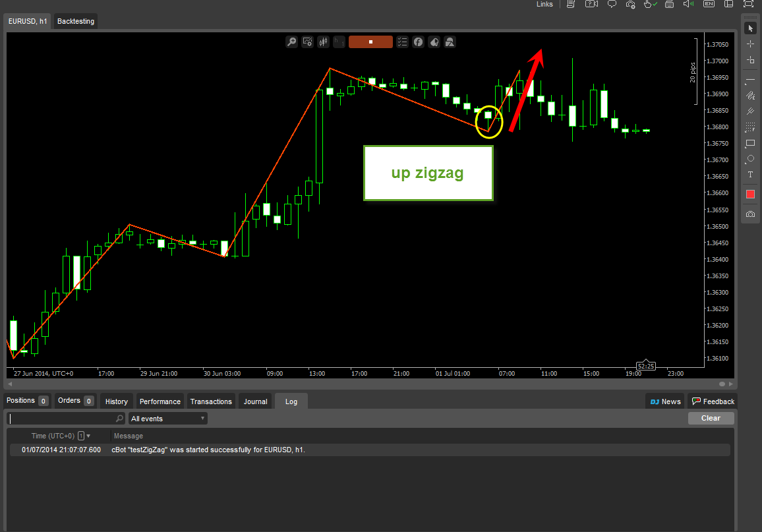Open the chat bubble icon

click(612, 4)
